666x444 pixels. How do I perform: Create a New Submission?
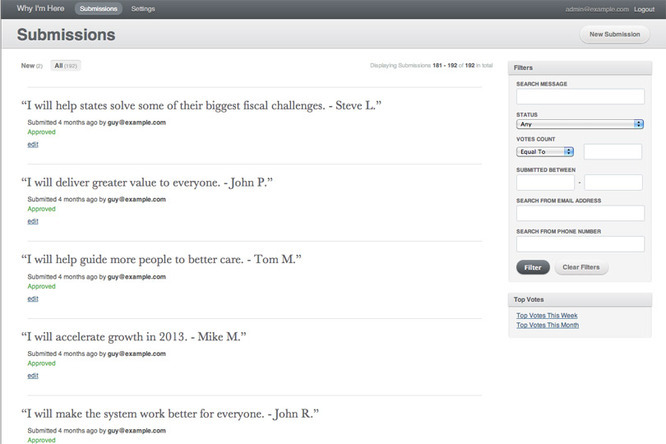615,34
